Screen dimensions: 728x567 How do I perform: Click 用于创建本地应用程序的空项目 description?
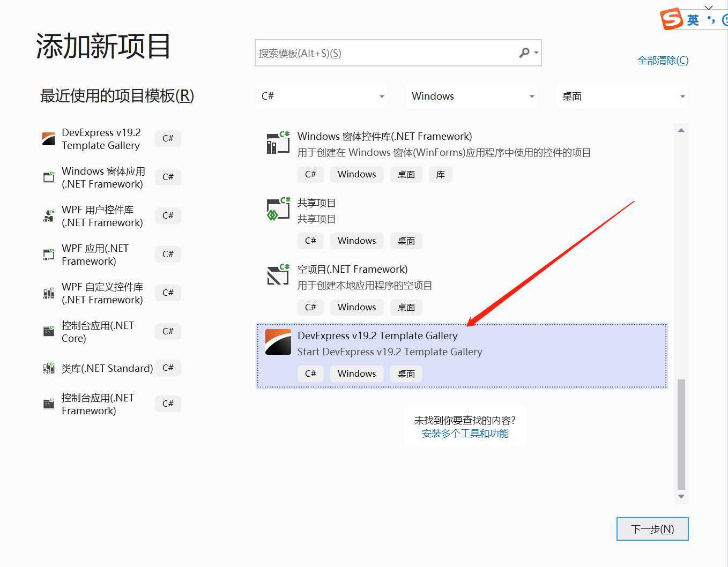point(365,286)
